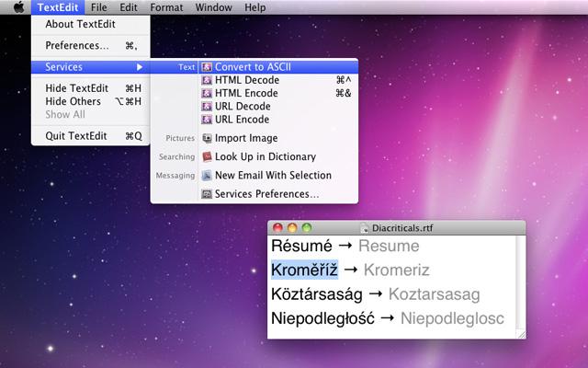Expand the Services submenu arrow
The image size is (588, 368).
pyautogui.click(x=140, y=67)
